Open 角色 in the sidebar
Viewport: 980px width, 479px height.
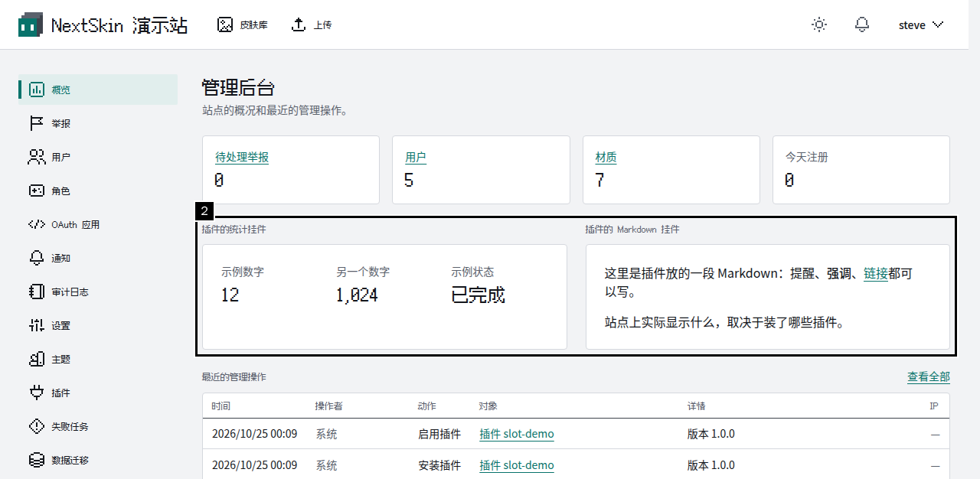click(x=98, y=191)
